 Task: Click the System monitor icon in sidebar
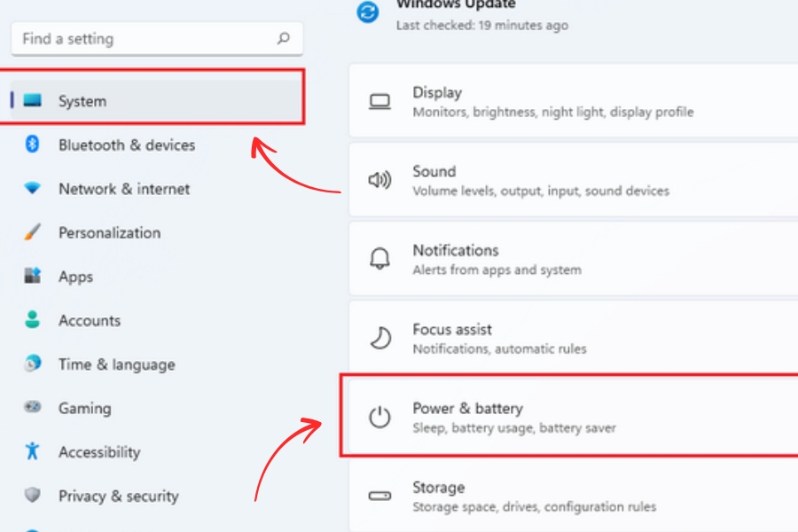click(x=33, y=101)
